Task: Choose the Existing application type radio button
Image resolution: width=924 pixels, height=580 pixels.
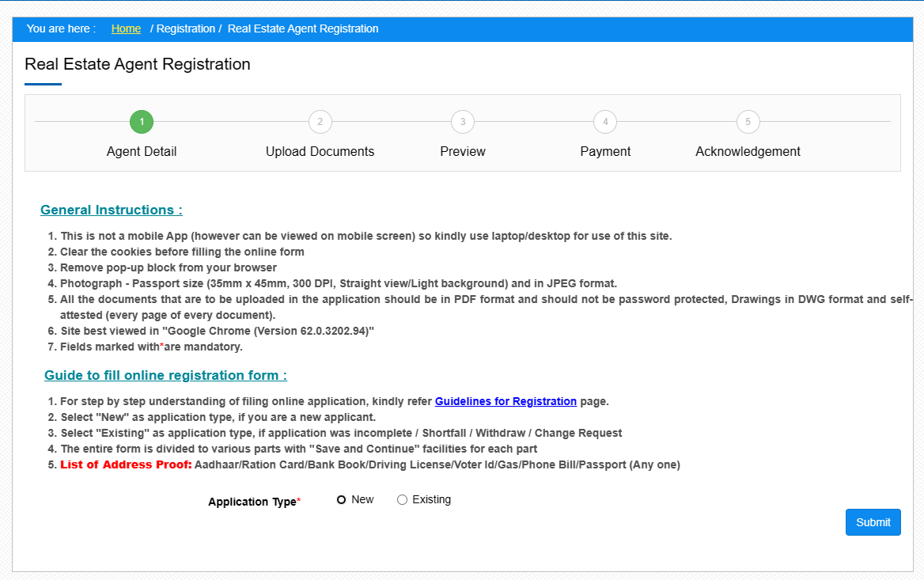Action: click(402, 500)
